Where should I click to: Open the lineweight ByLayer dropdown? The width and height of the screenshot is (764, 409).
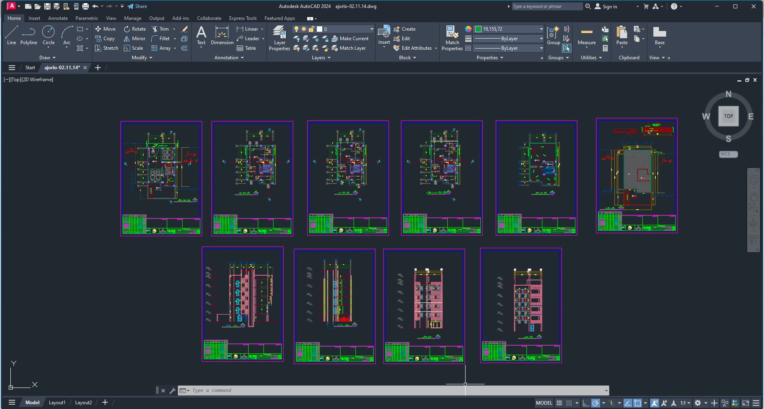point(509,39)
